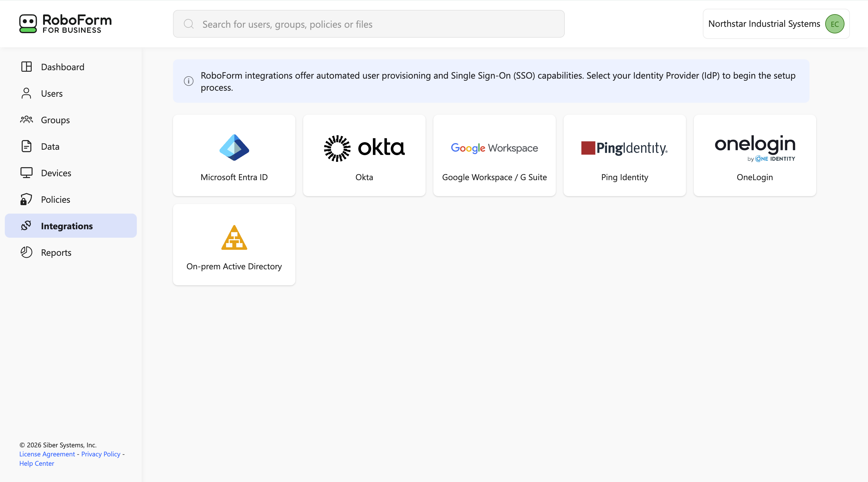Click the Dashboard grid icon in the sidebar
Screen dimensions: 868x482
[x=26, y=67]
